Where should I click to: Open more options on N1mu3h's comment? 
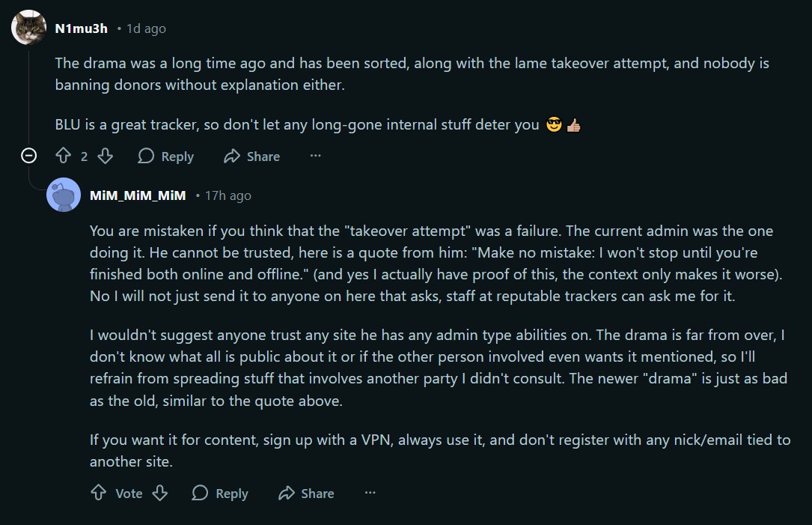pos(315,156)
